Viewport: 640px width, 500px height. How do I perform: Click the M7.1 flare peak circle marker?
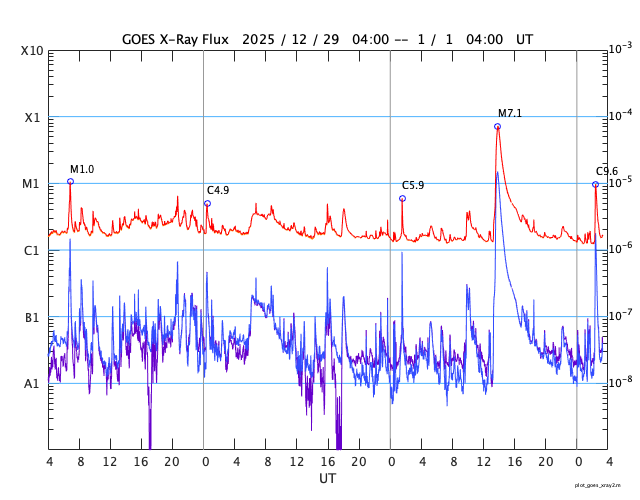pos(497,127)
